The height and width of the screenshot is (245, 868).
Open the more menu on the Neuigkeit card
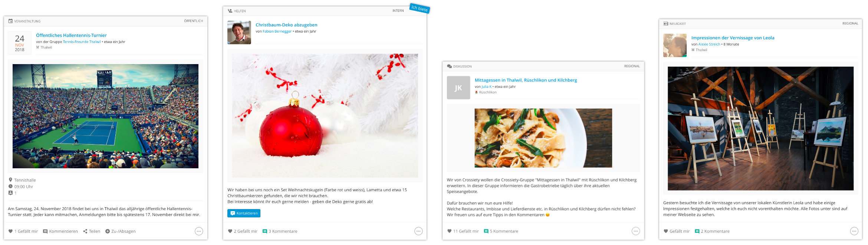point(854,231)
